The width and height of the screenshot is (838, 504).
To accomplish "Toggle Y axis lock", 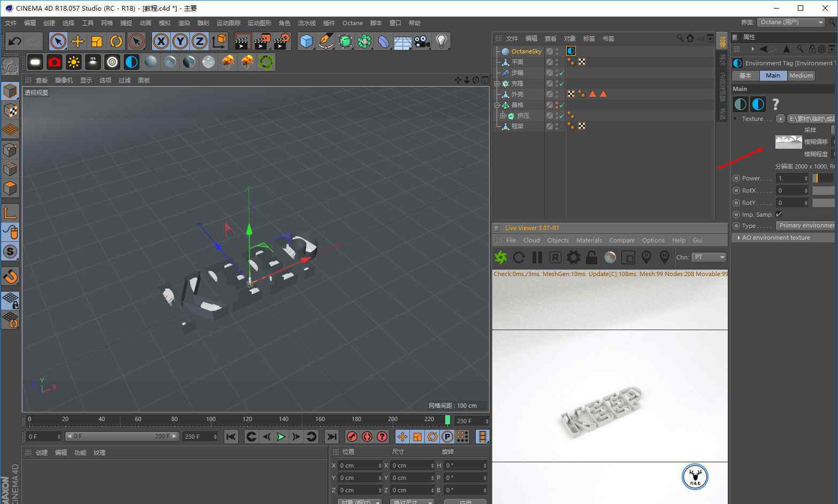I will 180,41.
